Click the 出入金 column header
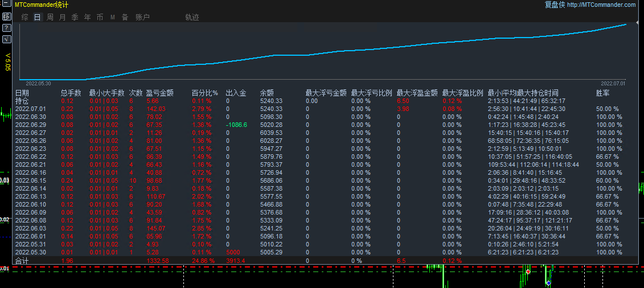This screenshot has height=288, width=644. click(236, 93)
